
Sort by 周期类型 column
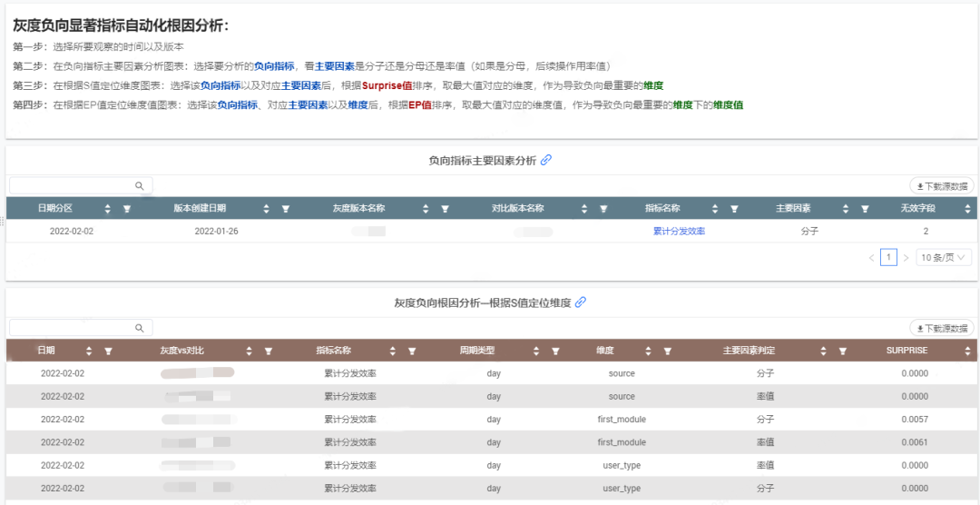536,352
